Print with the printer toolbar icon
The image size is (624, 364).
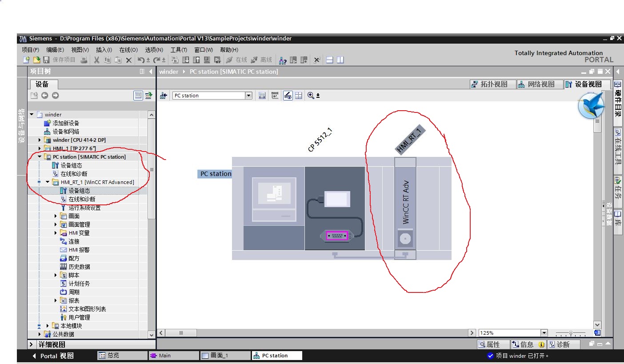84,60
